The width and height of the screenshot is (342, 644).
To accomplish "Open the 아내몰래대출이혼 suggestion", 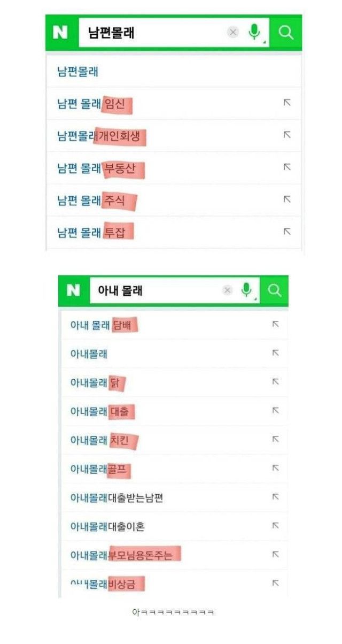I will click(107, 526).
